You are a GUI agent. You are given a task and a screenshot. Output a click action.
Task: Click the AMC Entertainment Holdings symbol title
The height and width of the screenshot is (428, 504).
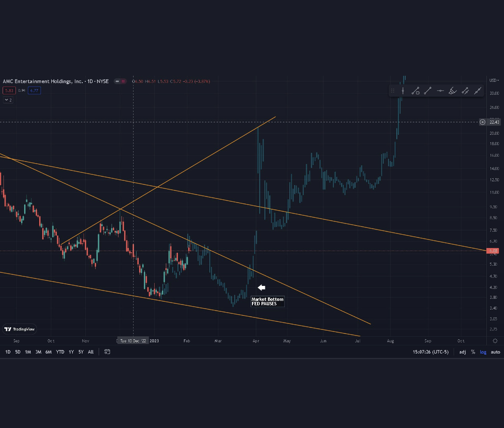tap(56, 81)
